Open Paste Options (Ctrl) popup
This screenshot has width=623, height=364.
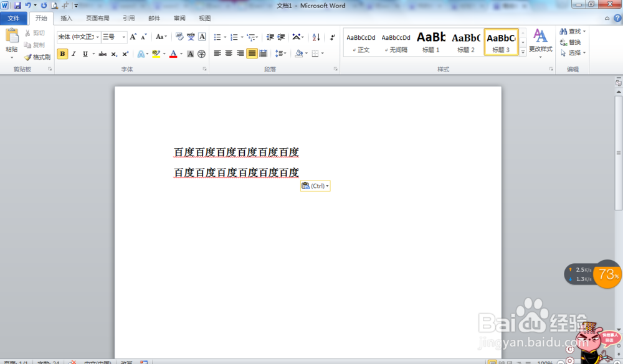(315, 186)
